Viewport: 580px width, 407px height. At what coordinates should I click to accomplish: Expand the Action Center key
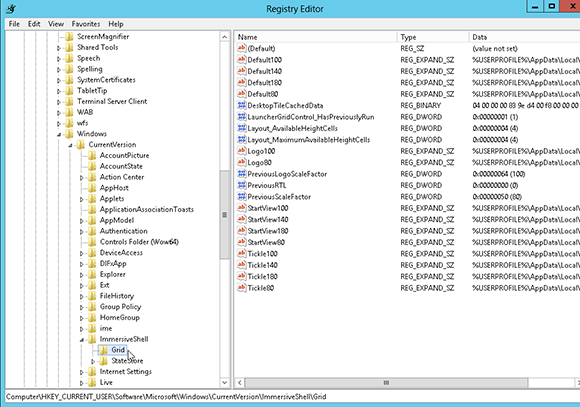(x=81, y=178)
